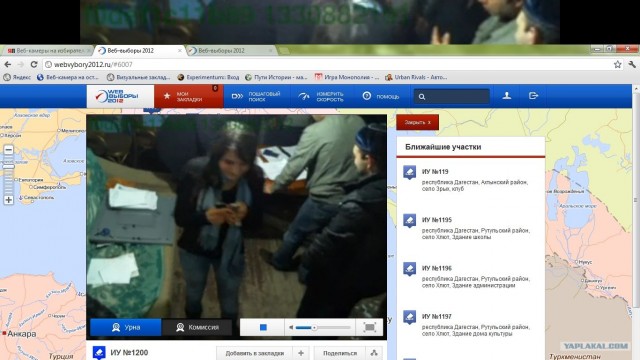Click the share network icon beside Поделиться

coord(374,353)
